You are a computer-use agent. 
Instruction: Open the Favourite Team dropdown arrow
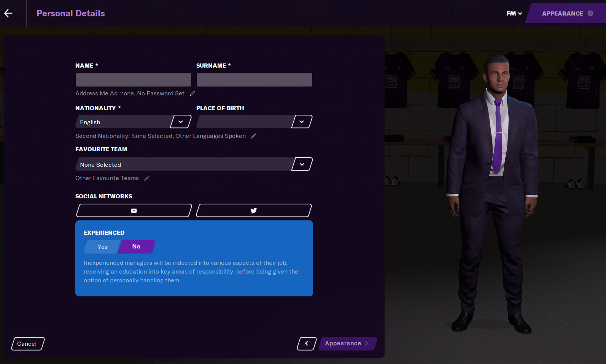tap(302, 165)
